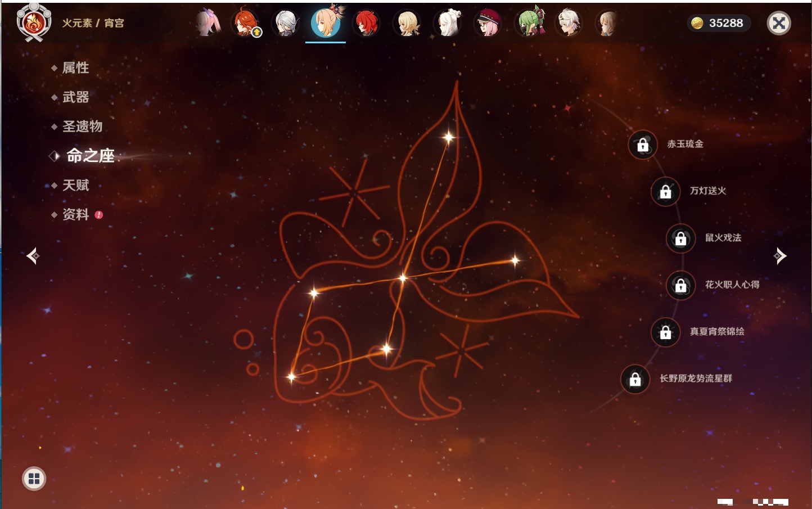Pick the blonde-haired Traveler avatar
Image resolution: width=812 pixels, height=509 pixels.
point(407,23)
